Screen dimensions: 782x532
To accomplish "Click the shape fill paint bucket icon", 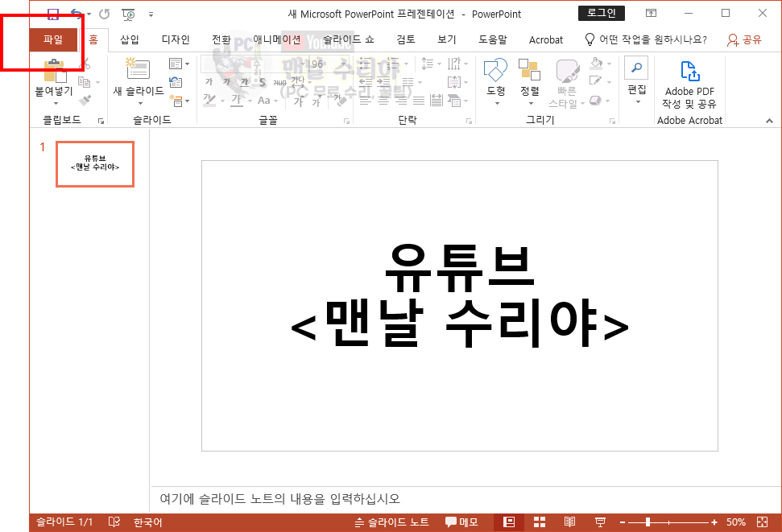I will [596, 64].
